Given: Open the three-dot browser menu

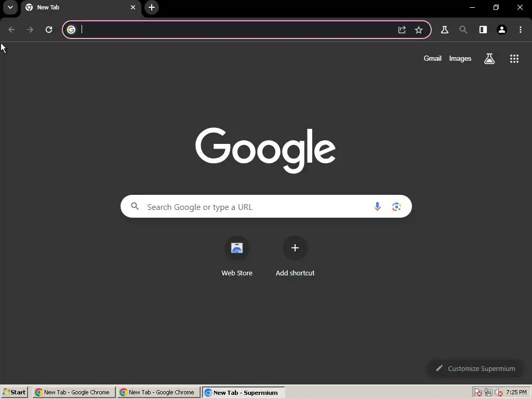Looking at the screenshot, I should point(521,30).
